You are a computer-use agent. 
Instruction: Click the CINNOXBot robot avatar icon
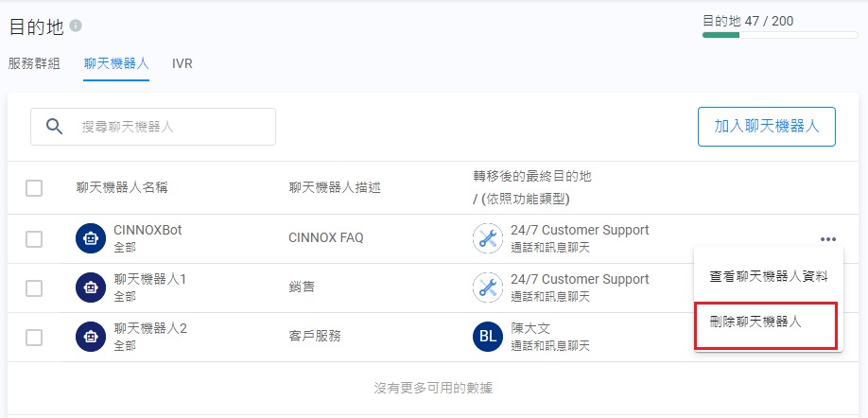click(x=91, y=239)
